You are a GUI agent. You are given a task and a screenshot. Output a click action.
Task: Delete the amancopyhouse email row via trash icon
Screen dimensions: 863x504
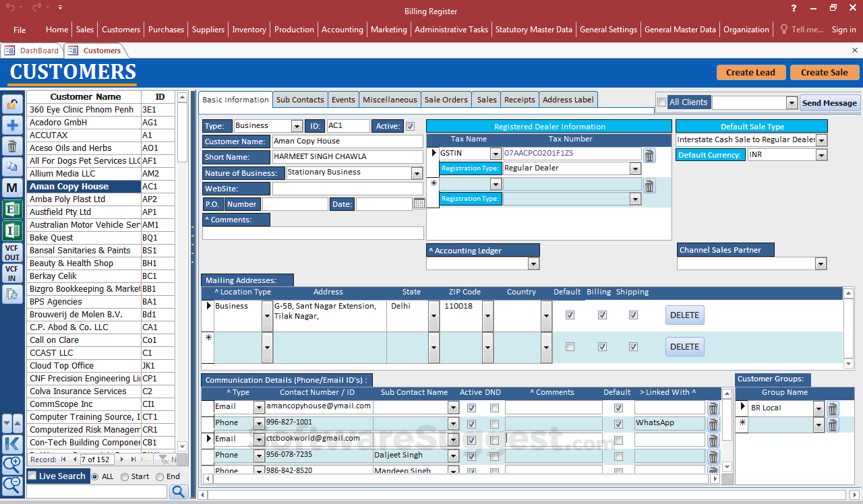(x=713, y=408)
